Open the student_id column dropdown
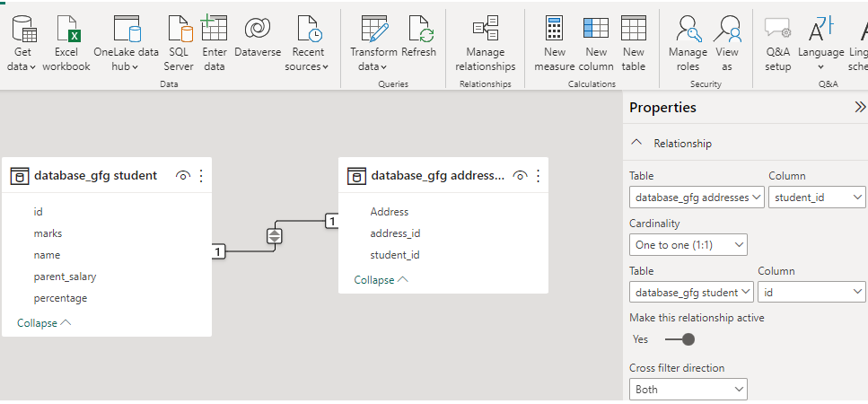Image resolution: width=868 pixels, height=404 pixels. (x=817, y=197)
